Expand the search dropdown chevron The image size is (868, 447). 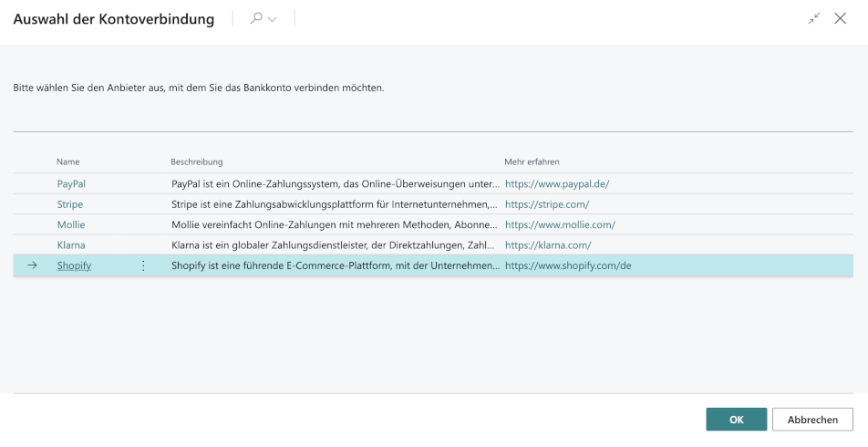tap(272, 19)
